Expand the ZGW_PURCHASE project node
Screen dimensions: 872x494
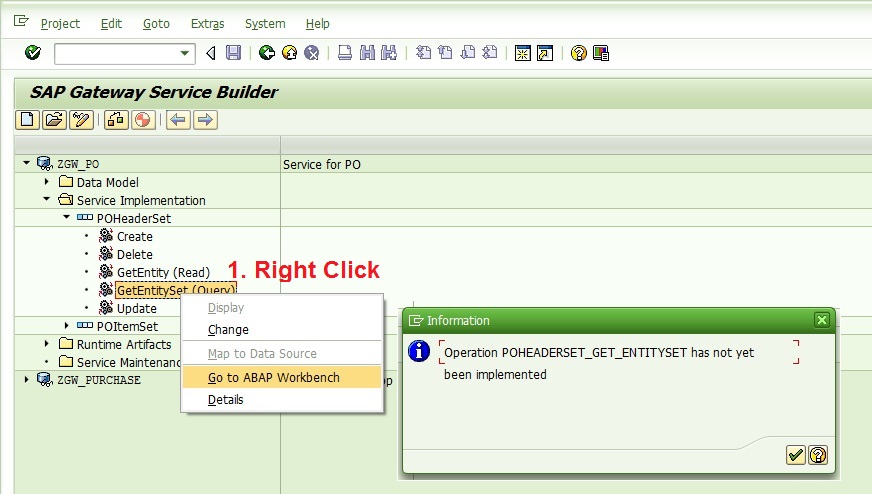coord(26,379)
